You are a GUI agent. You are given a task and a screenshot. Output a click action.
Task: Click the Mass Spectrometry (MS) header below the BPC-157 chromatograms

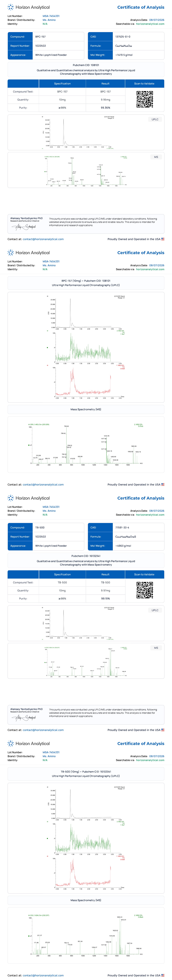tap(86, 409)
